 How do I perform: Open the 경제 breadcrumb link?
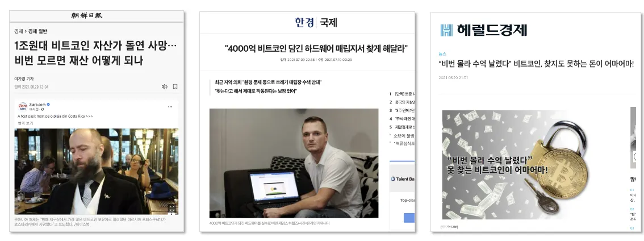[18, 31]
